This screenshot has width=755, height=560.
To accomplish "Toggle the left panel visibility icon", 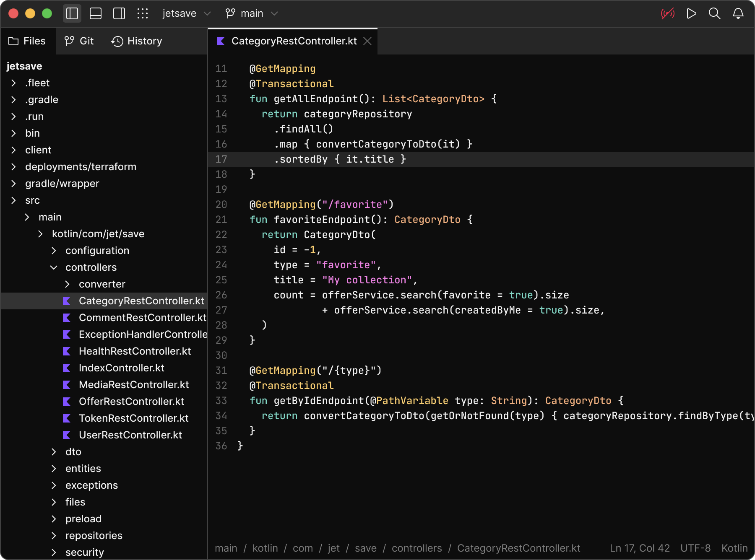I will coord(72,13).
